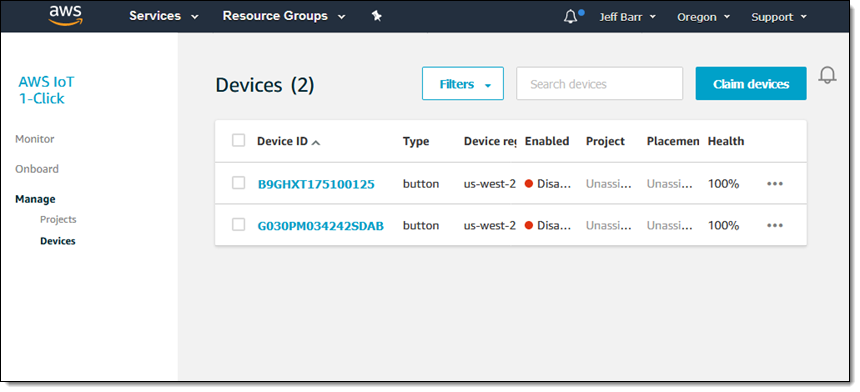Image resolution: width=860 pixels, height=392 pixels.
Task: Go to Projects in sidebar
Action: (x=58, y=219)
